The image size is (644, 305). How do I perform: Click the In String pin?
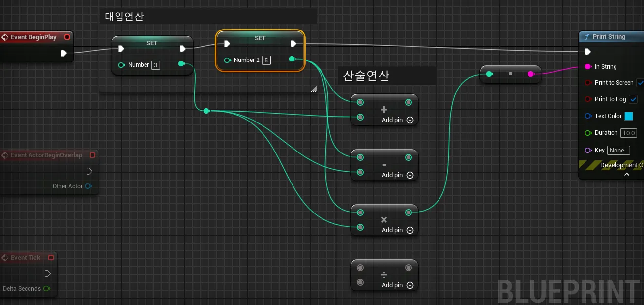[588, 67]
